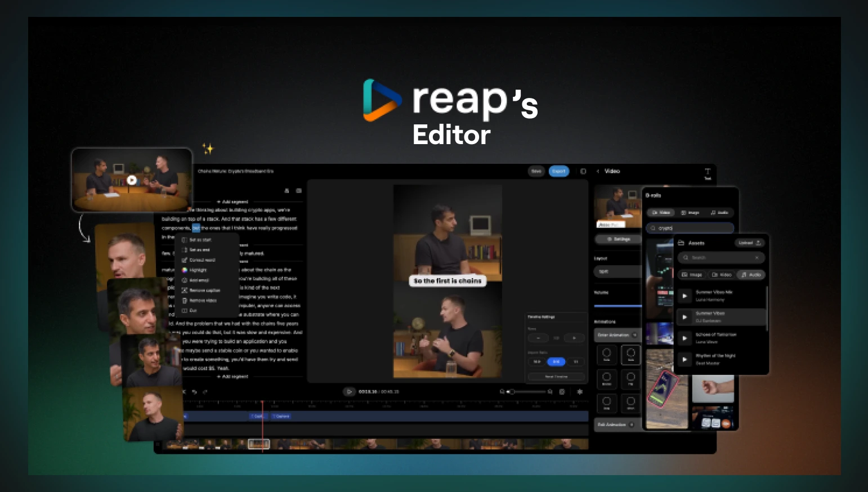Click Add segment below transcript

coord(232,377)
